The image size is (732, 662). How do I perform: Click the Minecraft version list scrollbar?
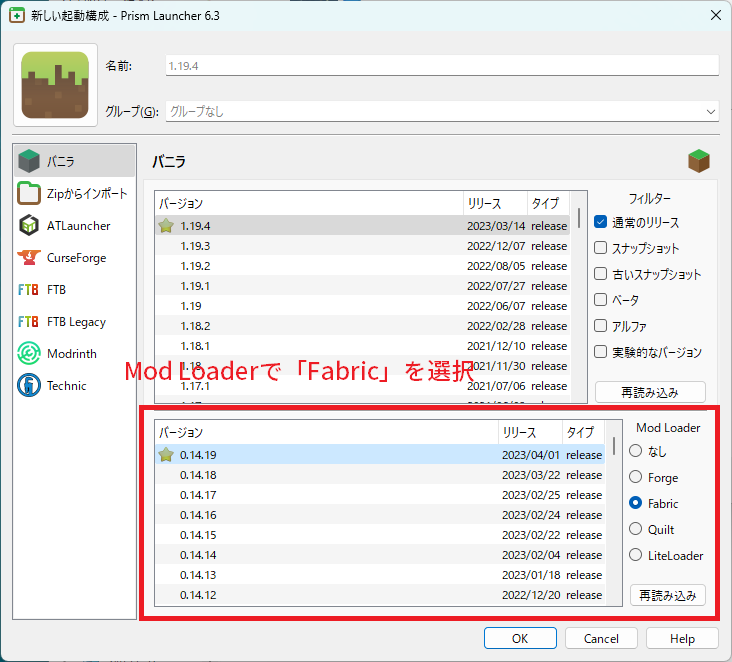(x=579, y=218)
